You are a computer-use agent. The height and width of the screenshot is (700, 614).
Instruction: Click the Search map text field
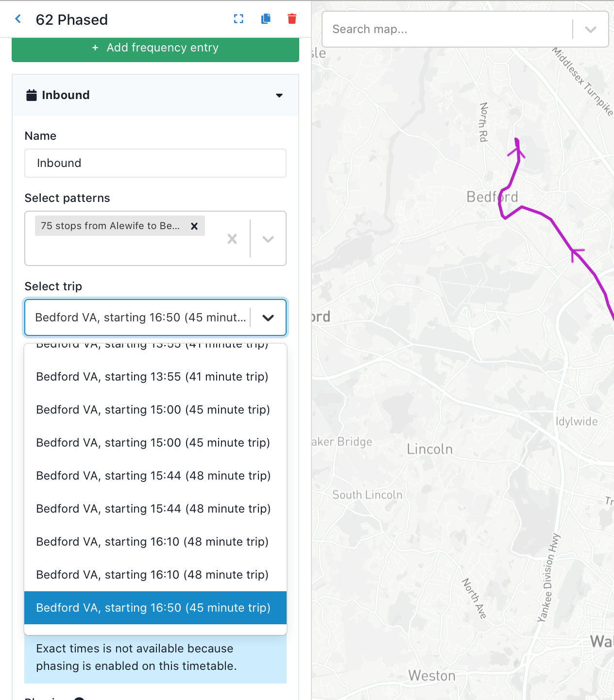(x=447, y=30)
